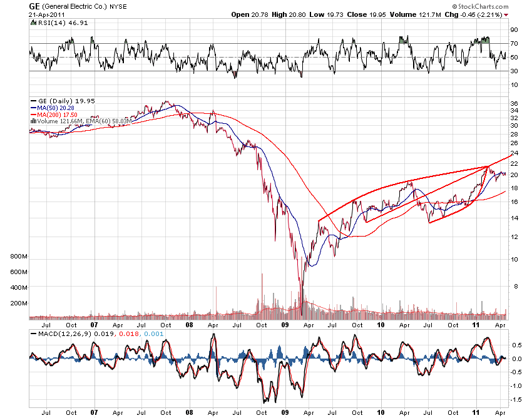Click the volume axis label '600M'
The width and height of the screenshot is (532, 418).
[x=19, y=272]
